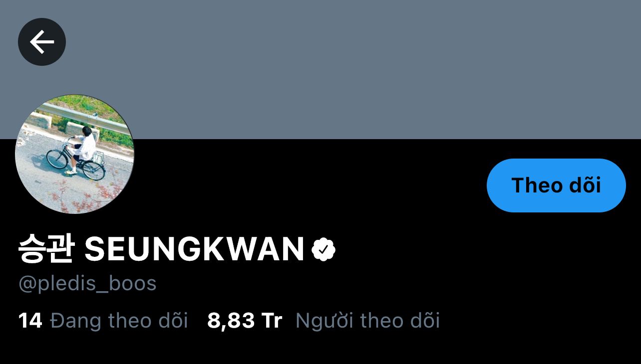Click the display name 승관 SEUNGKWAN
The height and width of the screenshot is (364, 641).
[x=161, y=249]
